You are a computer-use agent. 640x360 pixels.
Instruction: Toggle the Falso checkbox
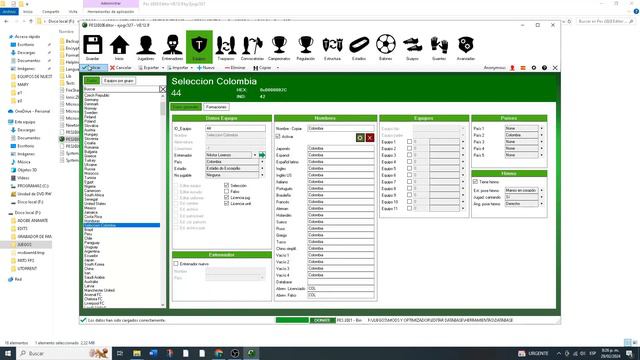pyautogui.click(x=227, y=191)
